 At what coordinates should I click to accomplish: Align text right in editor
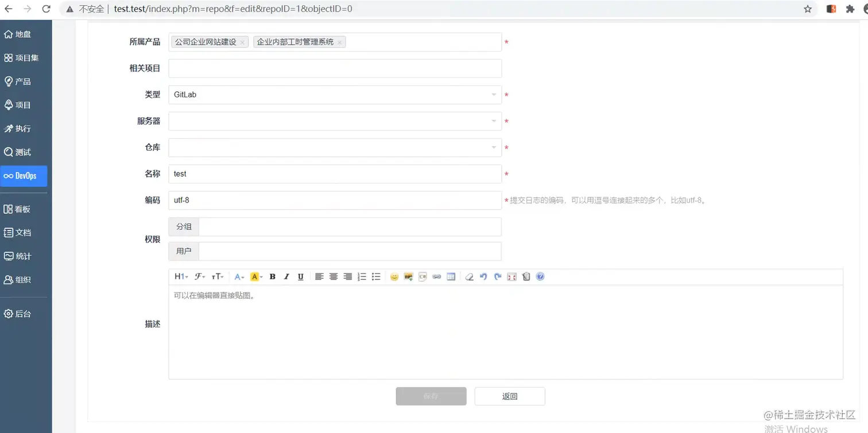(x=347, y=276)
